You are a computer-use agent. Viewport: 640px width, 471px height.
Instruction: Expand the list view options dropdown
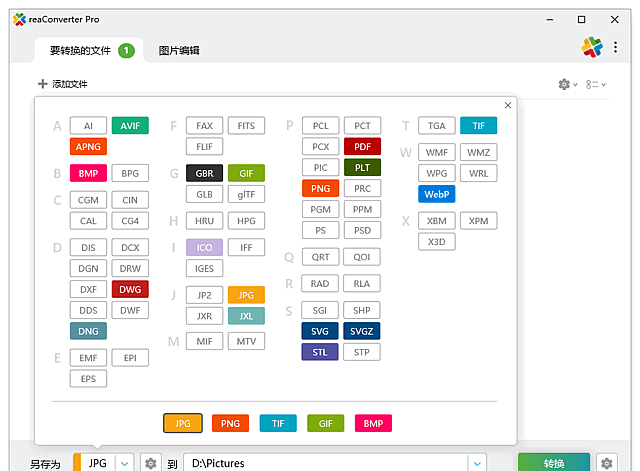point(596,84)
